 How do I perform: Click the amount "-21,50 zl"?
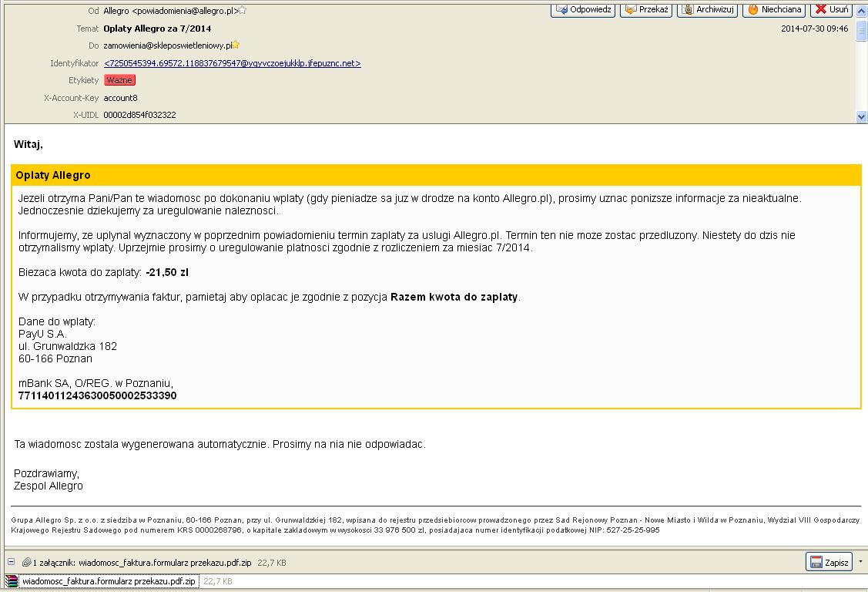click(167, 272)
